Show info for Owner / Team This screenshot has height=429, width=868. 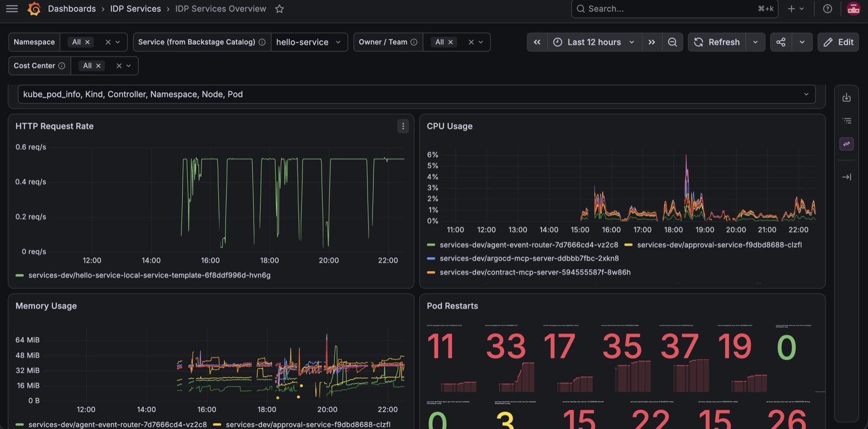(414, 42)
